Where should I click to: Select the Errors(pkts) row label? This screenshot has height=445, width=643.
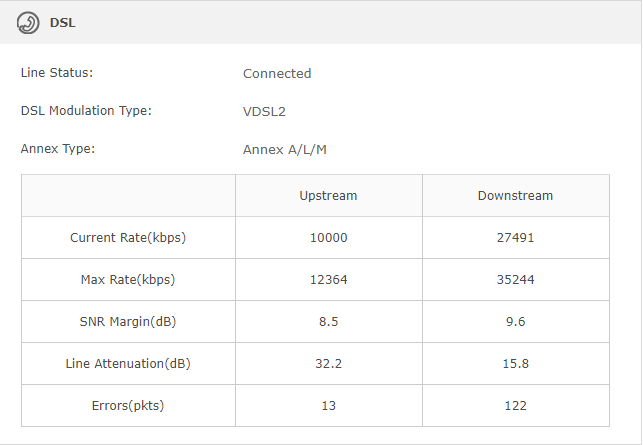point(128,406)
